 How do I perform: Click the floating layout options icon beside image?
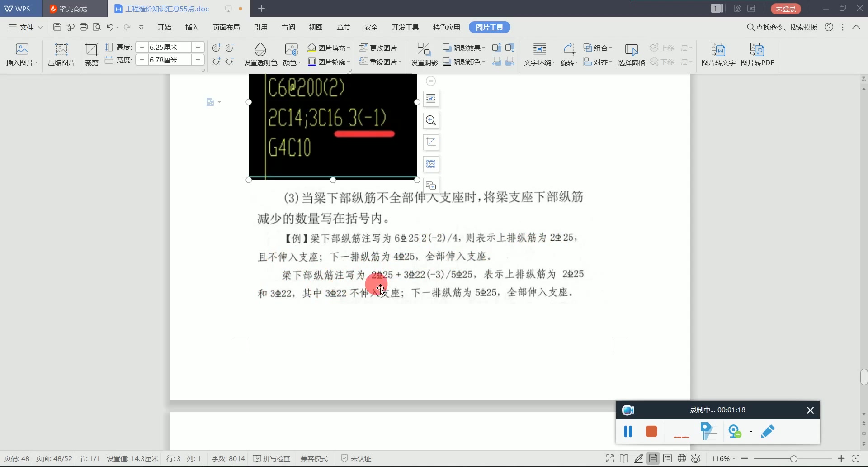pyautogui.click(x=431, y=99)
